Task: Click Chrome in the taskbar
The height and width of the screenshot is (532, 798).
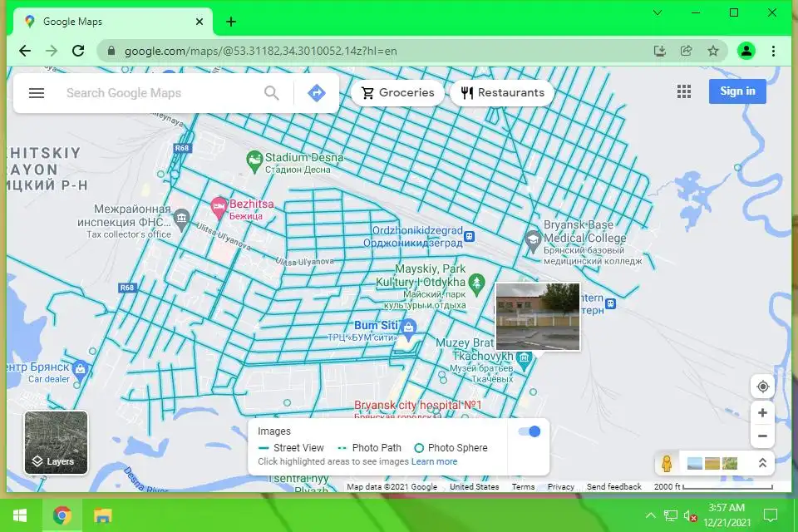Action: (62, 515)
